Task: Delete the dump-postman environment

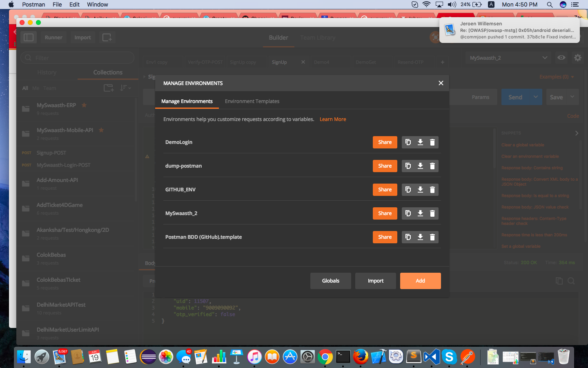Action: pos(432,166)
